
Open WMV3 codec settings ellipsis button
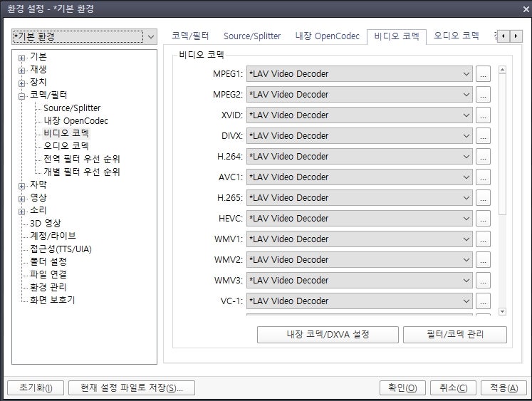coord(483,281)
